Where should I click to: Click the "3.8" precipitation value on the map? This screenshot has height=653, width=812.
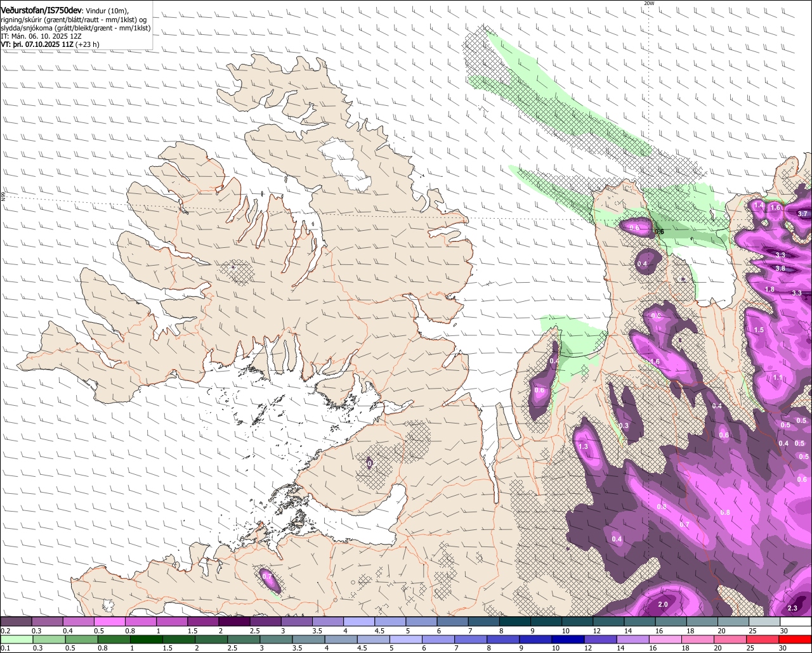coord(780,268)
